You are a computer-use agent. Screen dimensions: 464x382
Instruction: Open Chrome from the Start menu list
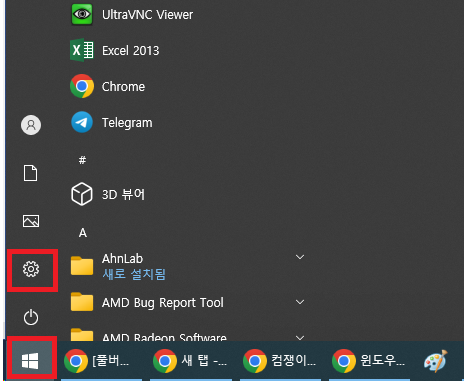coord(82,86)
